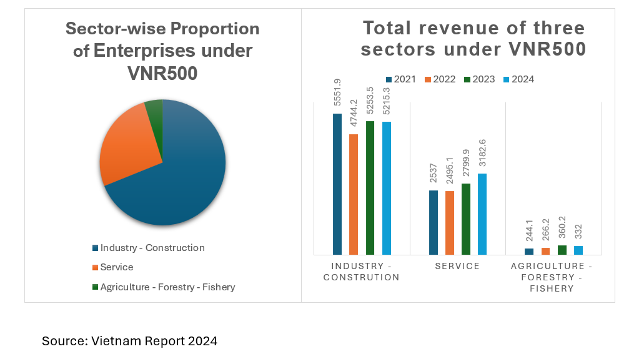Click the 2021 legend color swatch

point(389,79)
